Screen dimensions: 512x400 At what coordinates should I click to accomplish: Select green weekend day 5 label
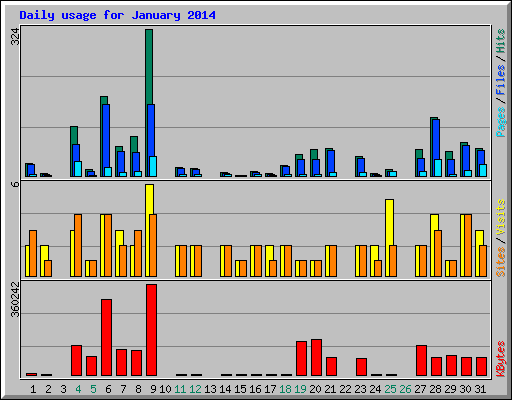pyautogui.click(x=93, y=389)
